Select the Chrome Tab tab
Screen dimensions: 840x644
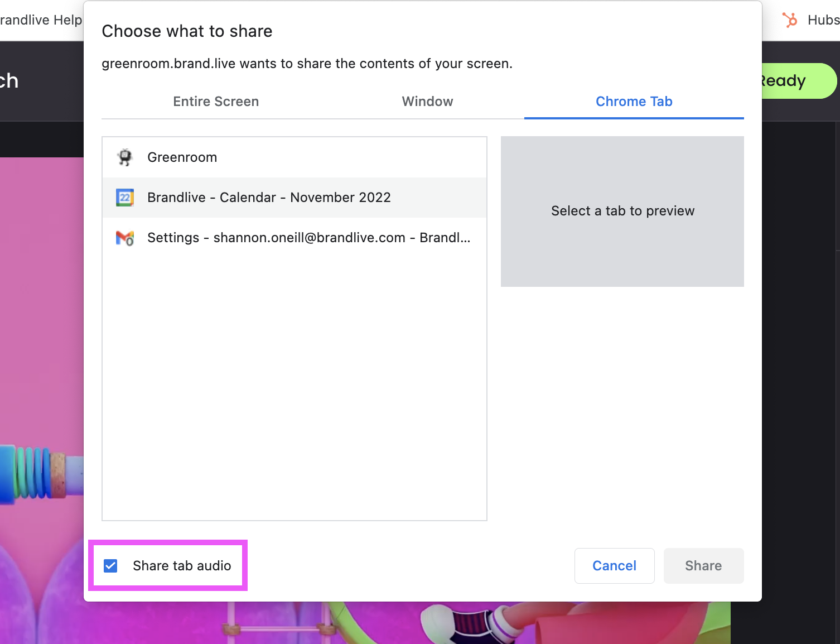coord(634,102)
